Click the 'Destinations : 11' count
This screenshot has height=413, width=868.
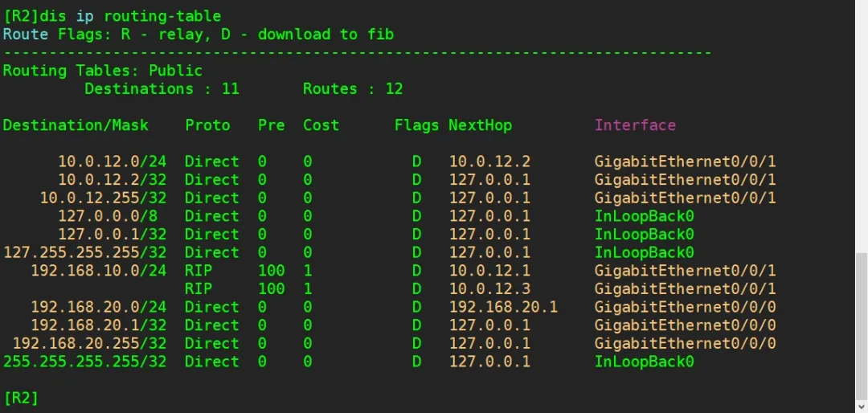162,89
